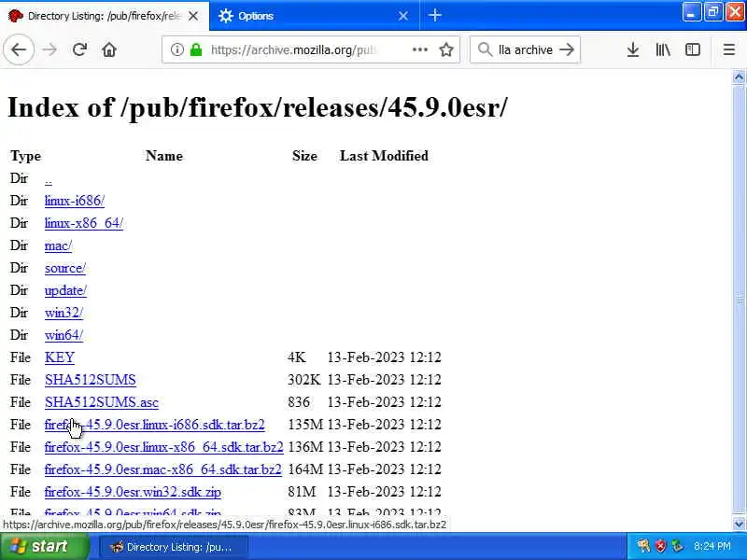Download firefox-45.9.0esr.linux-i686.sdk.tar.bz2
This screenshot has height=560, width=747.
(x=155, y=425)
